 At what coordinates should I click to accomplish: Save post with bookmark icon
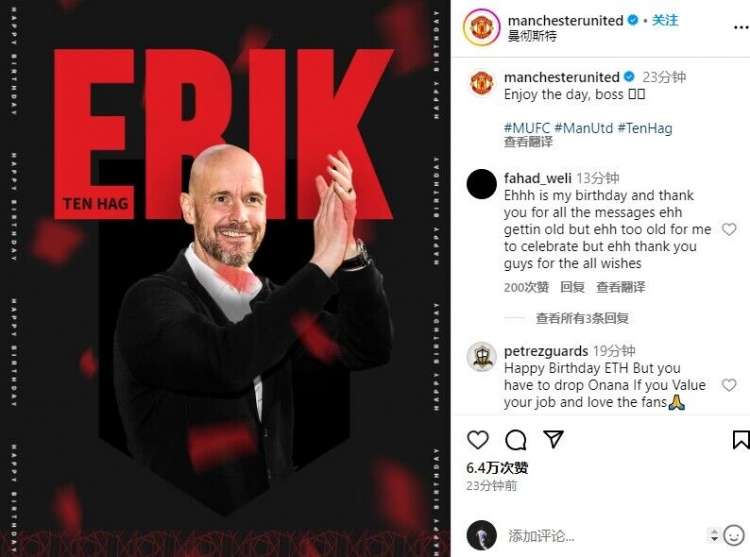[741, 440]
